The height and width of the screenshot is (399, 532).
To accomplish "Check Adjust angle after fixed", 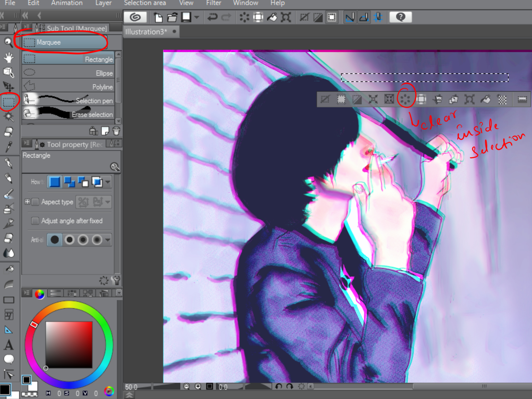I will click(35, 221).
